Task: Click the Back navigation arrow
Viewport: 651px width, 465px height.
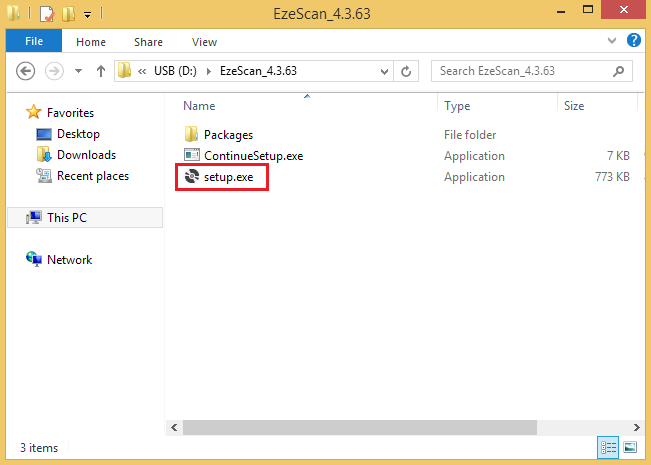Action: pyautogui.click(x=26, y=72)
